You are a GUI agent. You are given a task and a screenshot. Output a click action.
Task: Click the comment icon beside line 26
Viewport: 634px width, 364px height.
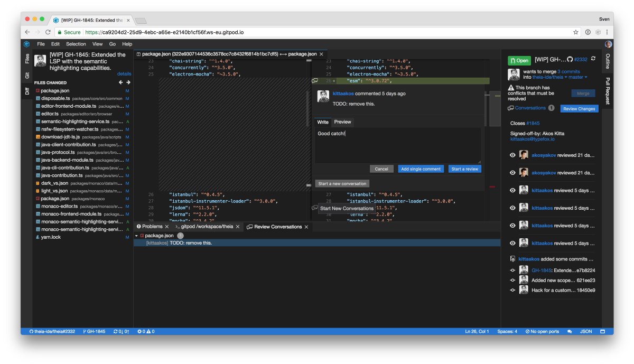click(315, 81)
